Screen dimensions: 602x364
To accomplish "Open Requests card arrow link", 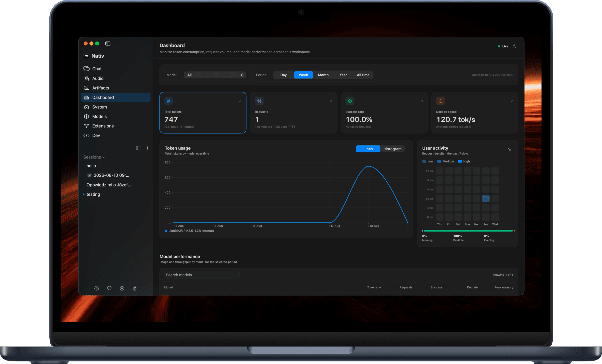I will [x=331, y=101].
